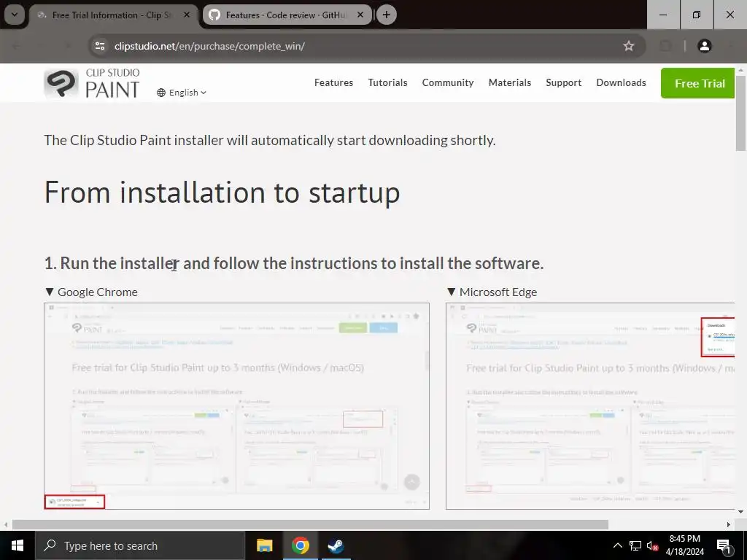Click the horizontal page scrollbar thumb
Viewport: 747px width, 560px height.
310,525
